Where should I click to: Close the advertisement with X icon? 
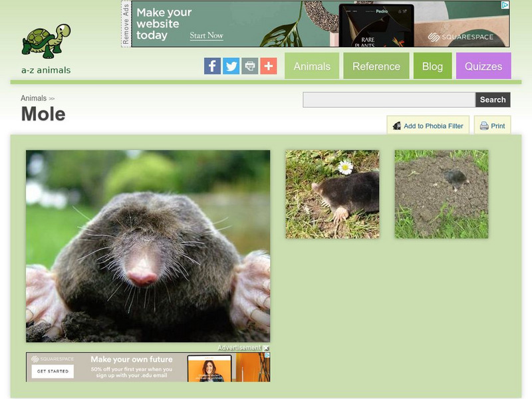tap(267, 348)
